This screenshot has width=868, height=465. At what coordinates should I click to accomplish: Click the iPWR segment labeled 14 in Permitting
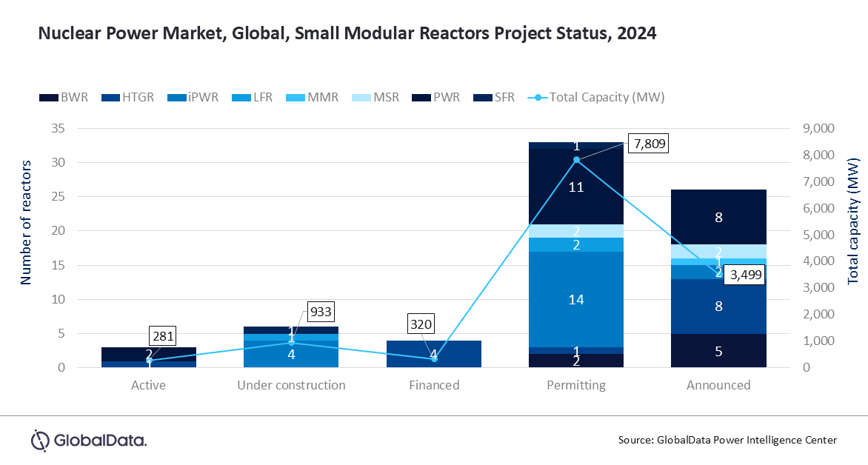(x=576, y=299)
